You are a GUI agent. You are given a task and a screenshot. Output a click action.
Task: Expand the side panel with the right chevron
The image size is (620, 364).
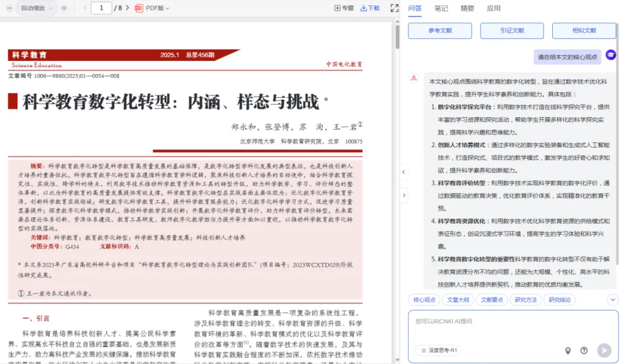[404, 195]
